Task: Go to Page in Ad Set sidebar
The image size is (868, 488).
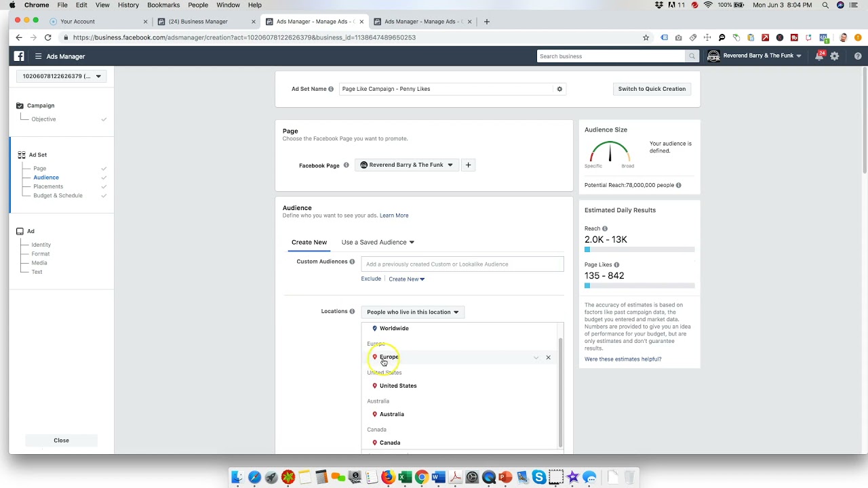Action: 40,168
